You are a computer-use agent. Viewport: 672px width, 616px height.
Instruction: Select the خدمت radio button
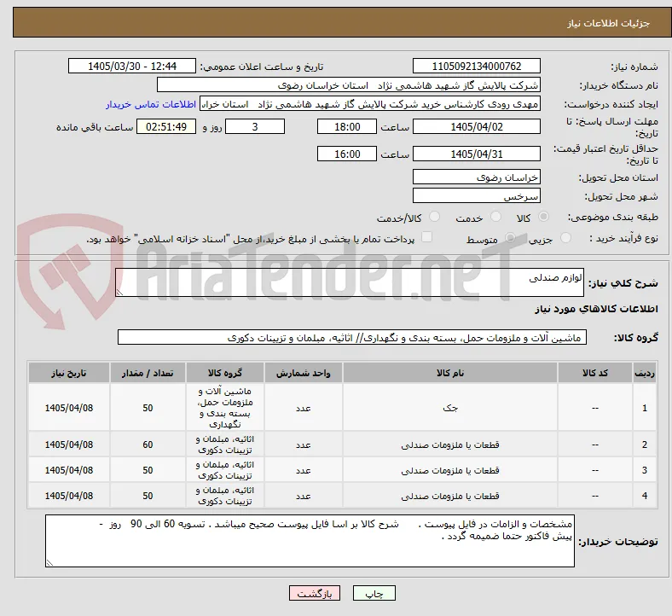coord(495,217)
